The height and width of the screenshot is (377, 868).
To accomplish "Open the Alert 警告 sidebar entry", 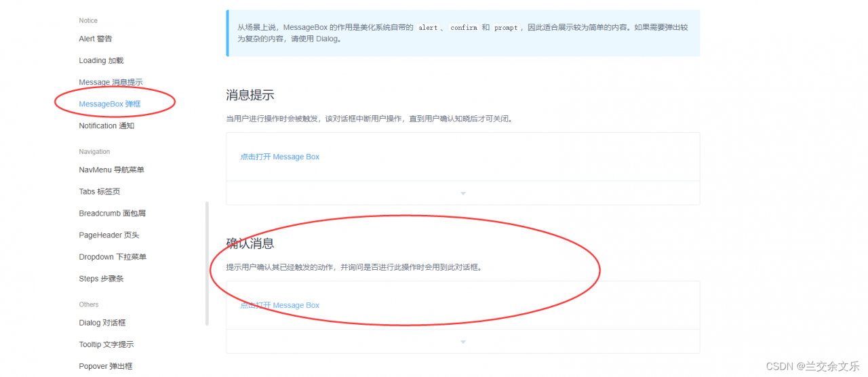I will 96,39.
